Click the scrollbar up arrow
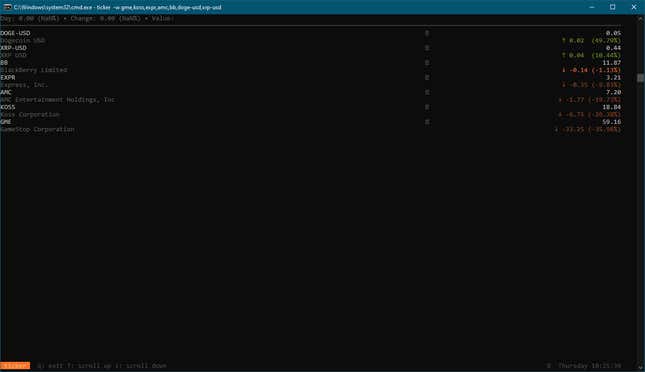This screenshot has width=645, height=372. click(640, 19)
